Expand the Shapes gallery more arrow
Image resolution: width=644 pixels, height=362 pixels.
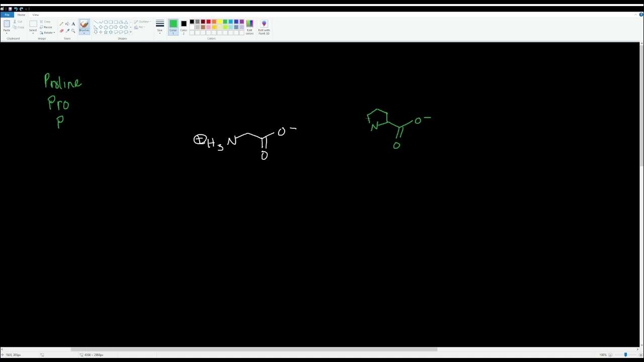pyautogui.click(x=131, y=32)
